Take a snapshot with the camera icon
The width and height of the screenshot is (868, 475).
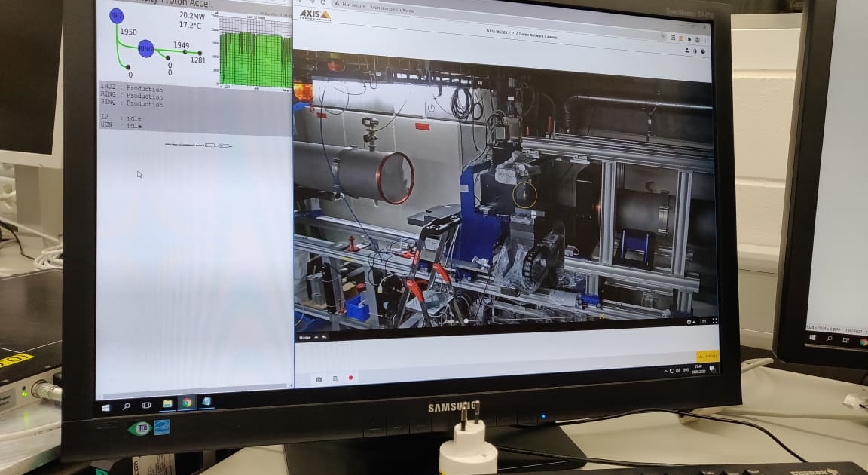point(318,379)
